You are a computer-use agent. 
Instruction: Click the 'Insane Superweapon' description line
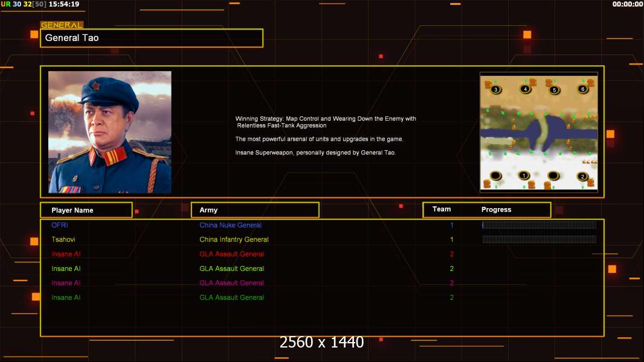315,153
